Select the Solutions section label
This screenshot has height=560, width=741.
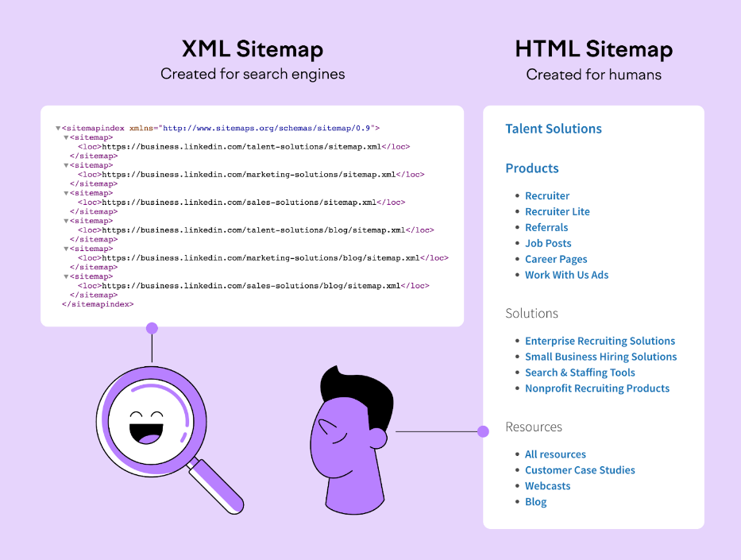click(x=532, y=313)
